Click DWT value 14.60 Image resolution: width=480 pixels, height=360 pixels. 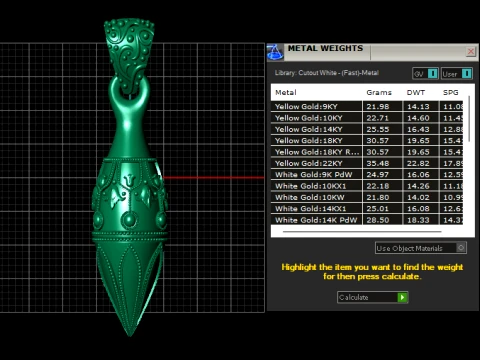coord(418,118)
